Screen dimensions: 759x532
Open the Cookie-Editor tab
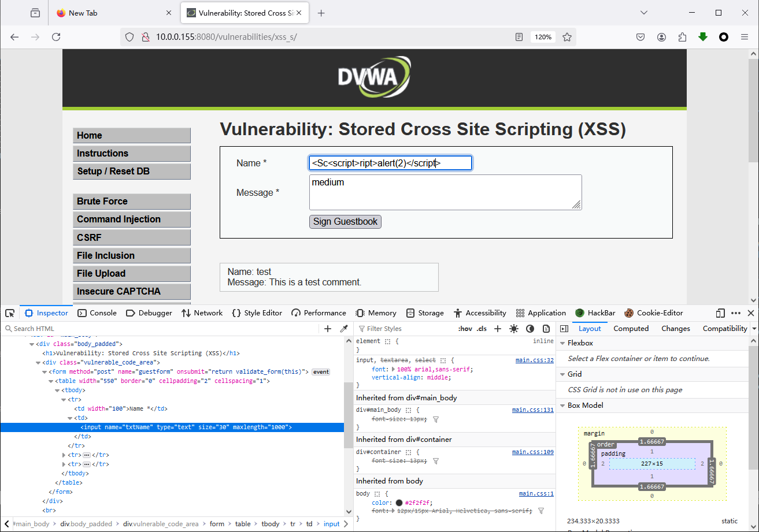click(x=654, y=313)
